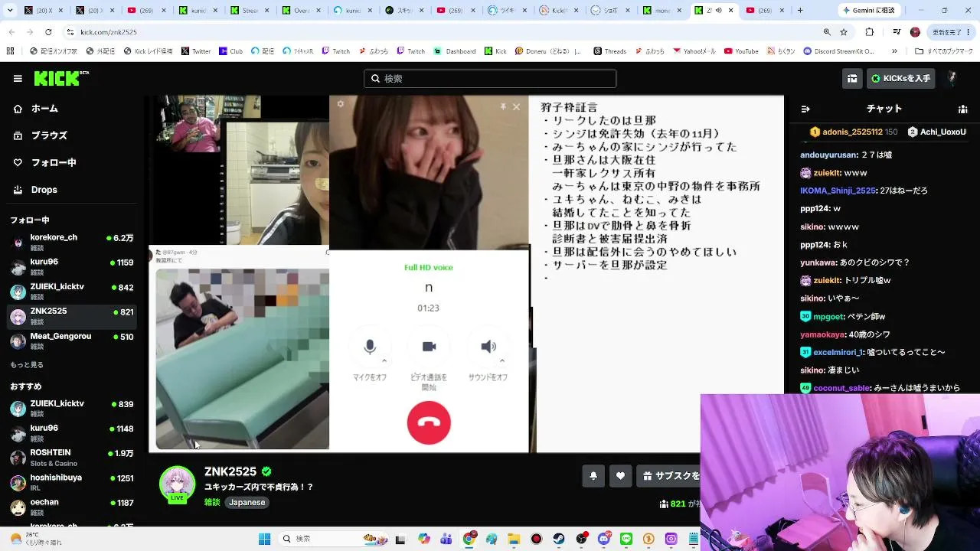This screenshot has height=551, width=980.
Task: Open the Meat_Gengorou channel in sidebar
Action: point(73,340)
